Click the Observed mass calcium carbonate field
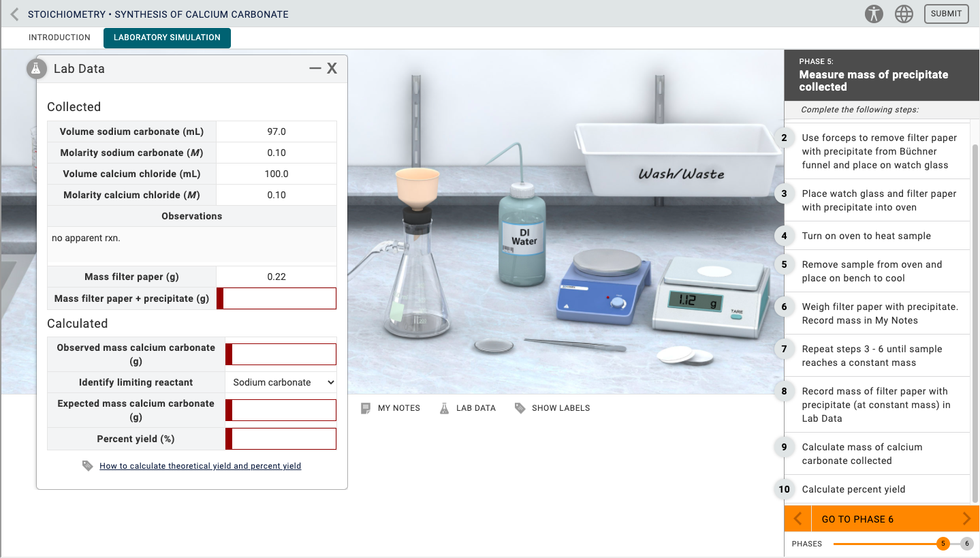980x558 pixels. [x=281, y=354]
